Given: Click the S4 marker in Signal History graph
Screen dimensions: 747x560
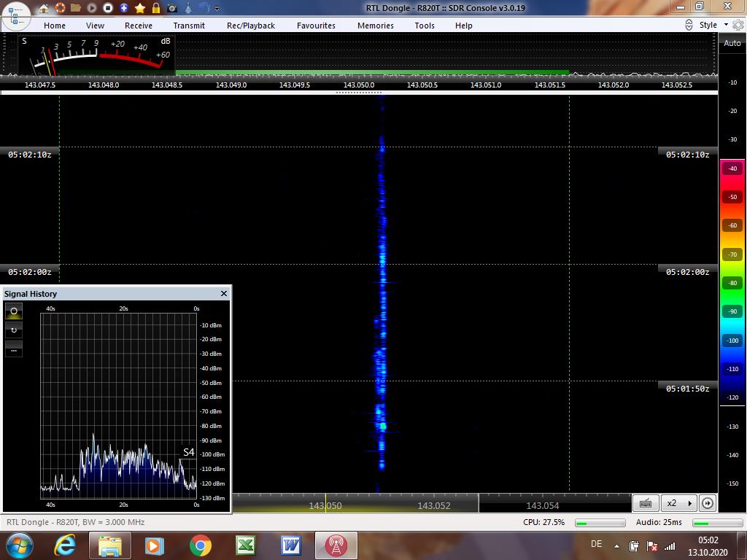Looking at the screenshot, I should click(189, 452).
